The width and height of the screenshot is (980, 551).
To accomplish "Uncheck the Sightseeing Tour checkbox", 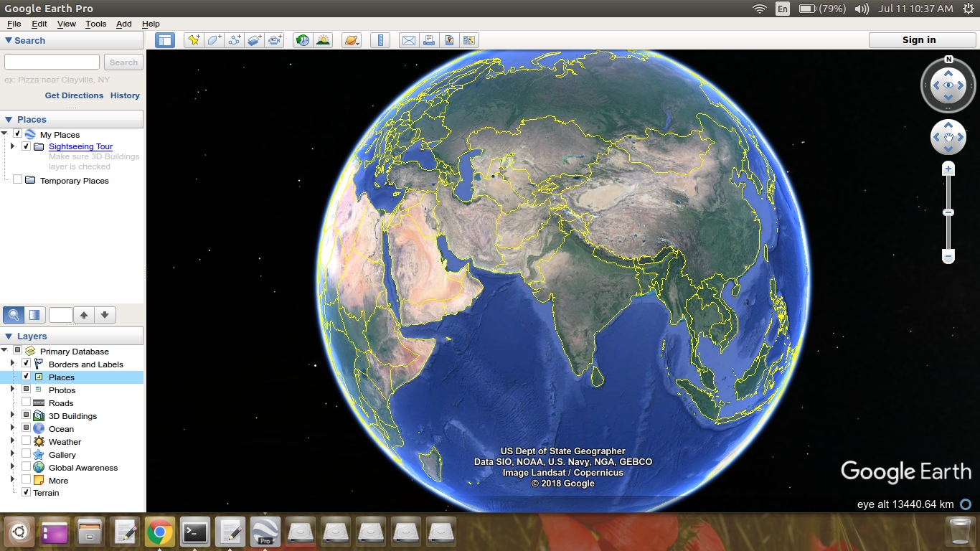I will (x=27, y=146).
